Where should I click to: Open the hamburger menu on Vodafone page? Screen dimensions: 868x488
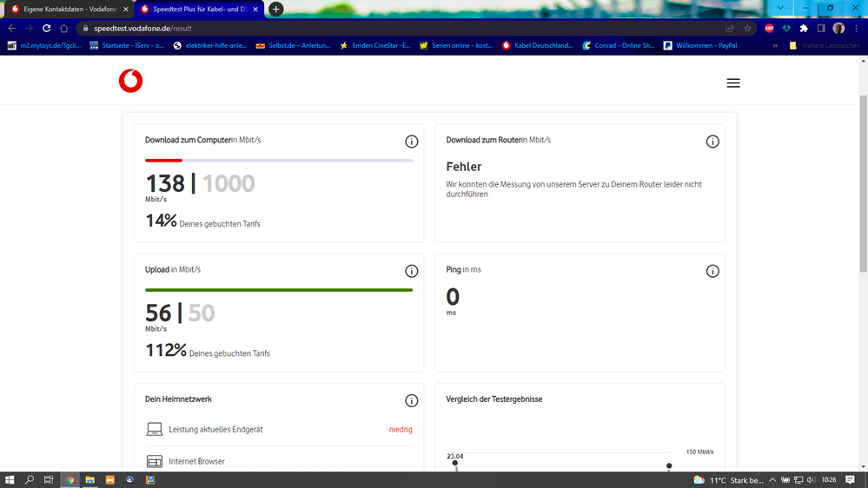[x=733, y=83]
